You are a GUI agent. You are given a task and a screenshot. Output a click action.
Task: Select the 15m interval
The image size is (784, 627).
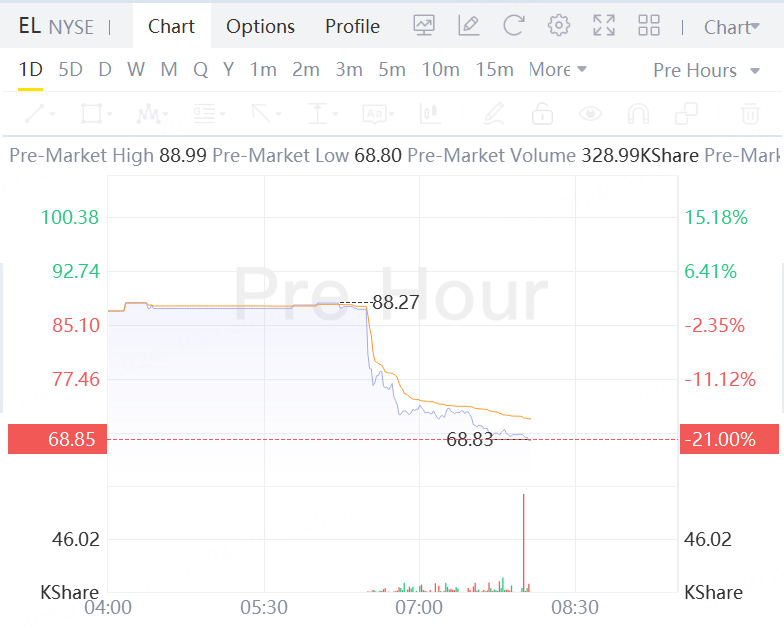pyautogui.click(x=494, y=70)
